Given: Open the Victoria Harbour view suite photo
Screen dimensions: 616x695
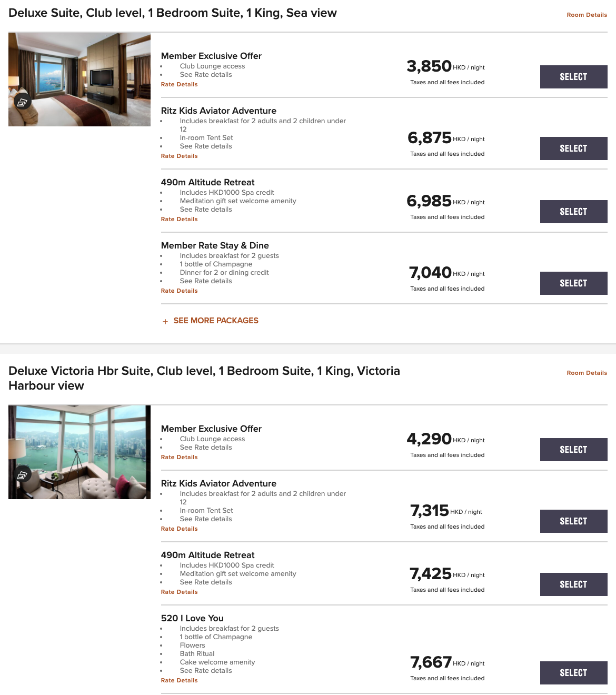Looking at the screenshot, I should click(80, 452).
